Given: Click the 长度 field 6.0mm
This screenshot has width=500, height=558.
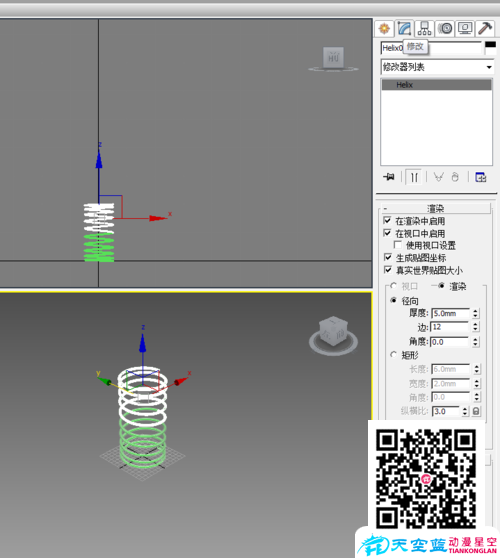Looking at the screenshot, I should pos(451,369).
